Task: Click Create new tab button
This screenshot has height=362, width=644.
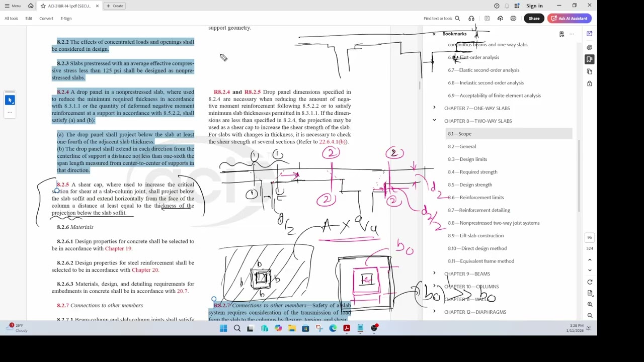Action: point(115,6)
